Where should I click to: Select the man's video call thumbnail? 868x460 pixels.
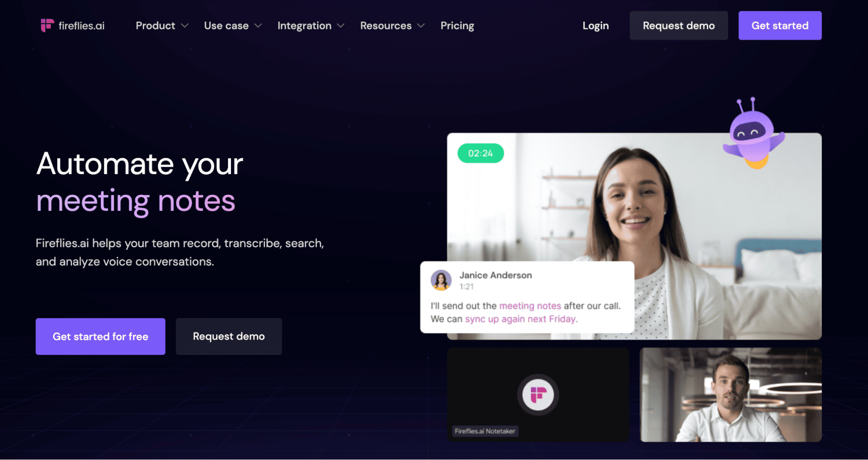click(731, 395)
